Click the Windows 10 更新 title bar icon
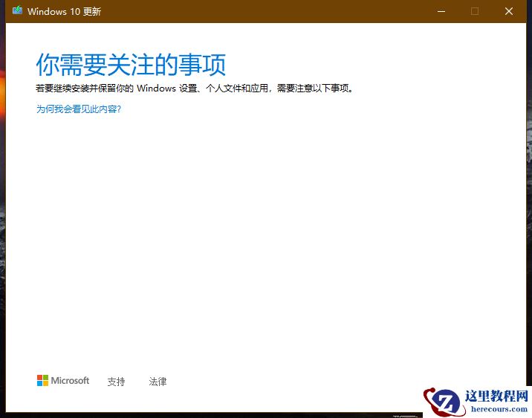 tap(17, 11)
